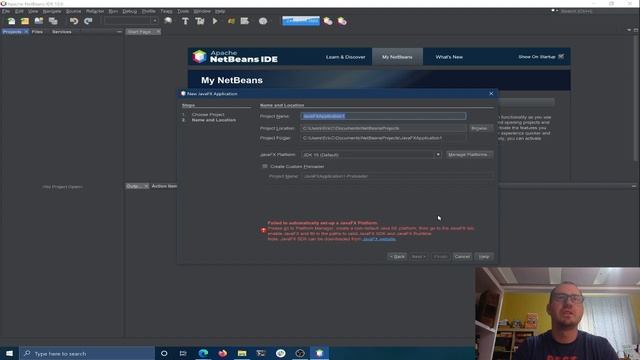The width and height of the screenshot is (640, 360).
Task: Click the Build Project hammer icon
Action: 185,21
